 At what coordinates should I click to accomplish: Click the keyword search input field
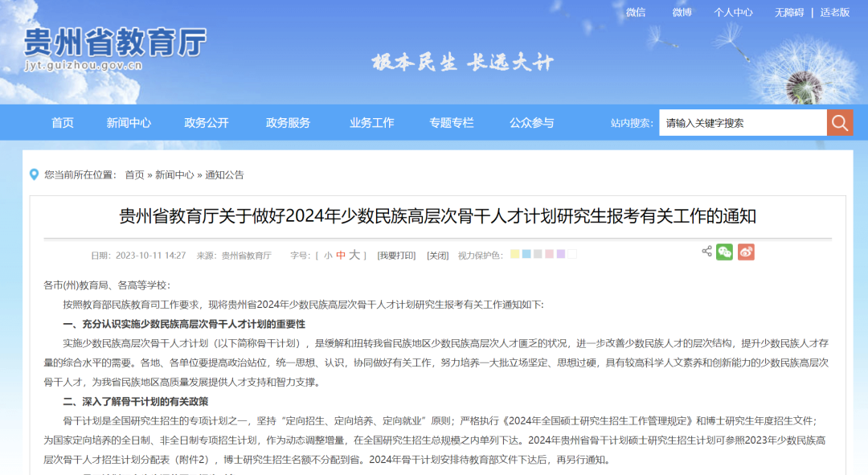(x=743, y=123)
